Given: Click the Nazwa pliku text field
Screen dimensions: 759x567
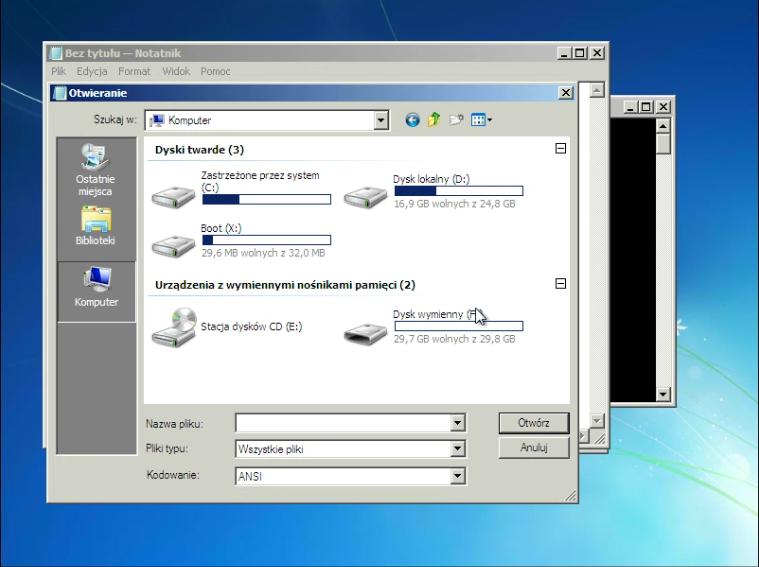Looking at the screenshot, I should click(343, 423).
